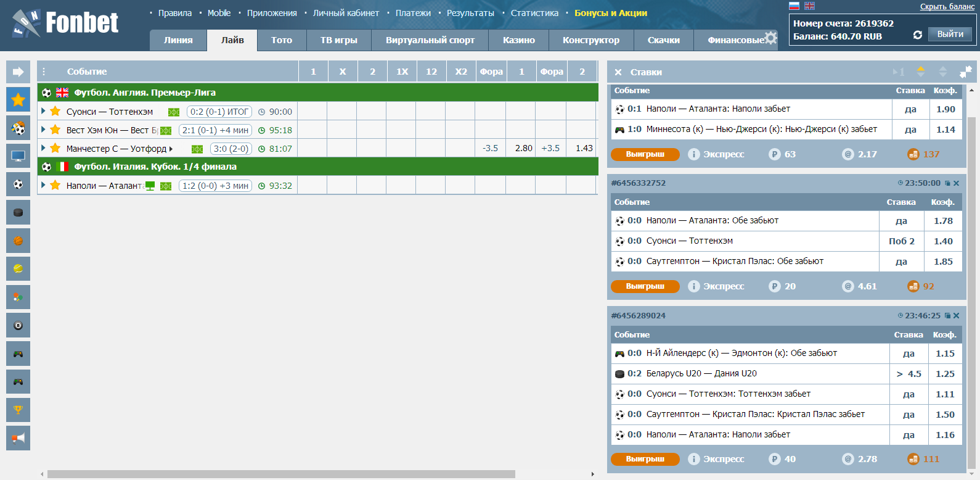980x480 pixels.
Task: Open the Конструктор tab
Action: tap(591, 40)
